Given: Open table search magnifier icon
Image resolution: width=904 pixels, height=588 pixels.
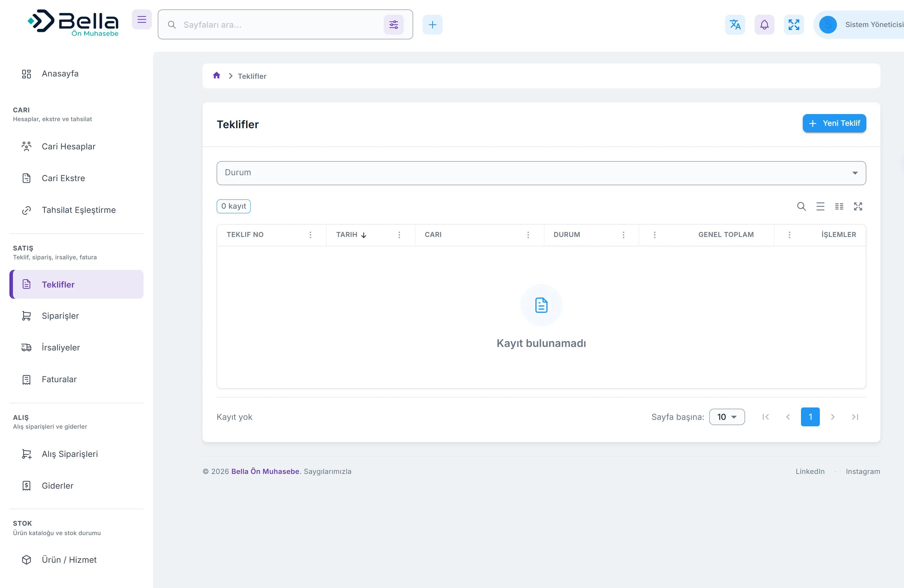Looking at the screenshot, I should 801,206.
